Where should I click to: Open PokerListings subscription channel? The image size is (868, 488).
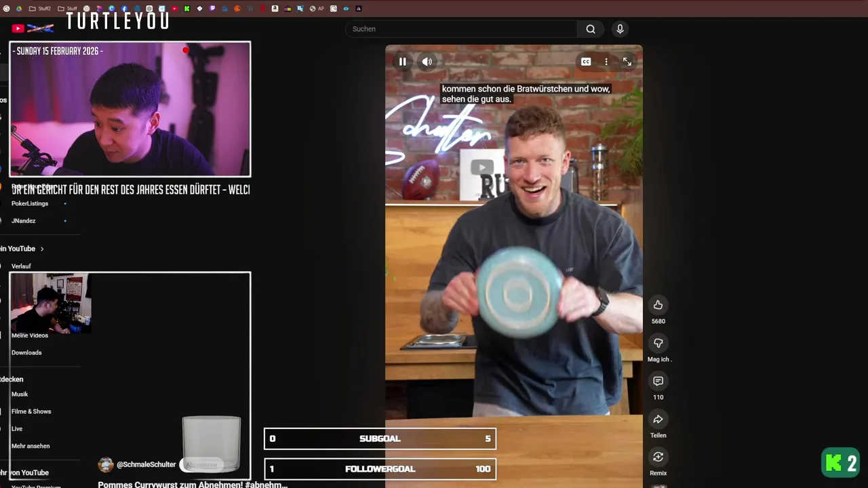(x=30, y=203)
